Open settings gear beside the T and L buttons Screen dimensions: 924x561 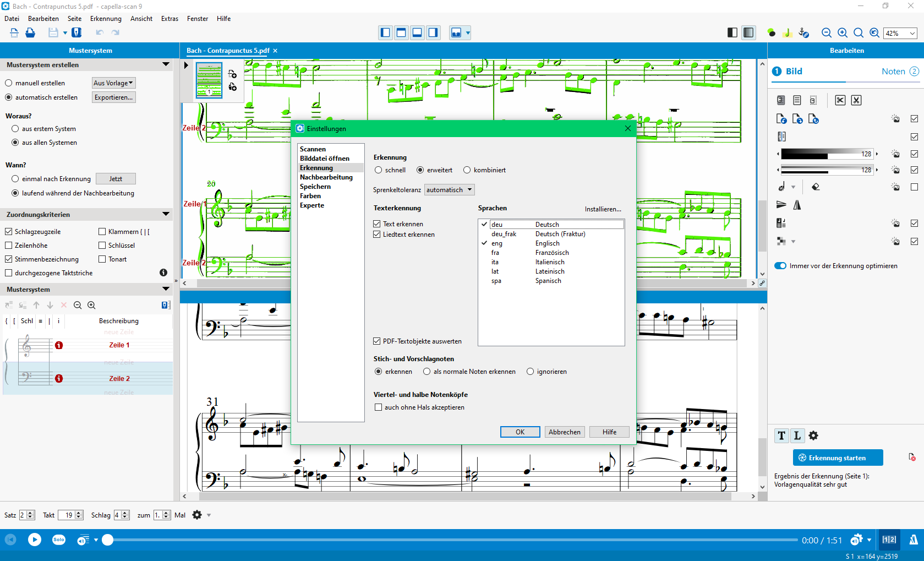click(813, 436)
